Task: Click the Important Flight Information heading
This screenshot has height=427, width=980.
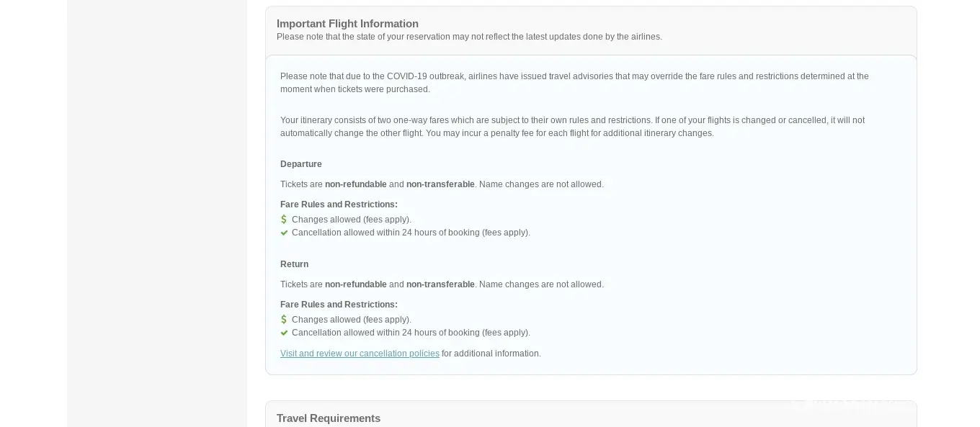Action: point(347,24)
